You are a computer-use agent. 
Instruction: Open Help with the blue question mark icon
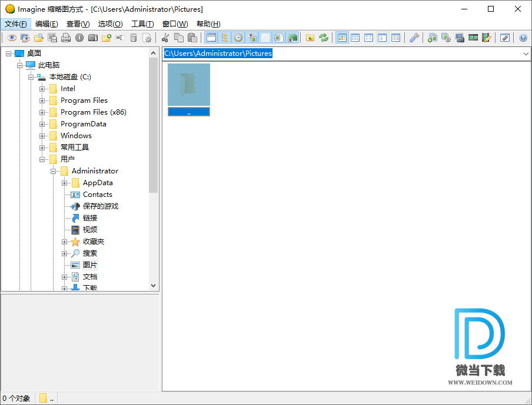point(523,38)
